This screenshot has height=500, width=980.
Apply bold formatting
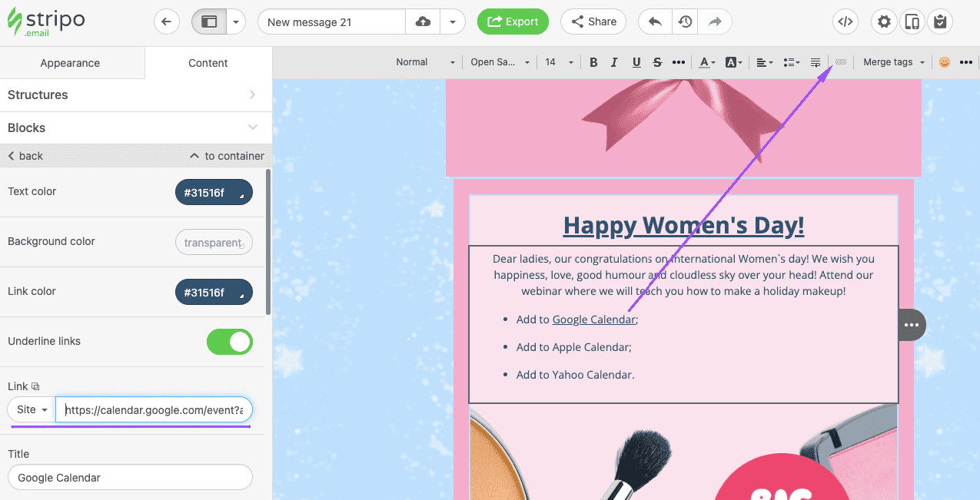593,61
